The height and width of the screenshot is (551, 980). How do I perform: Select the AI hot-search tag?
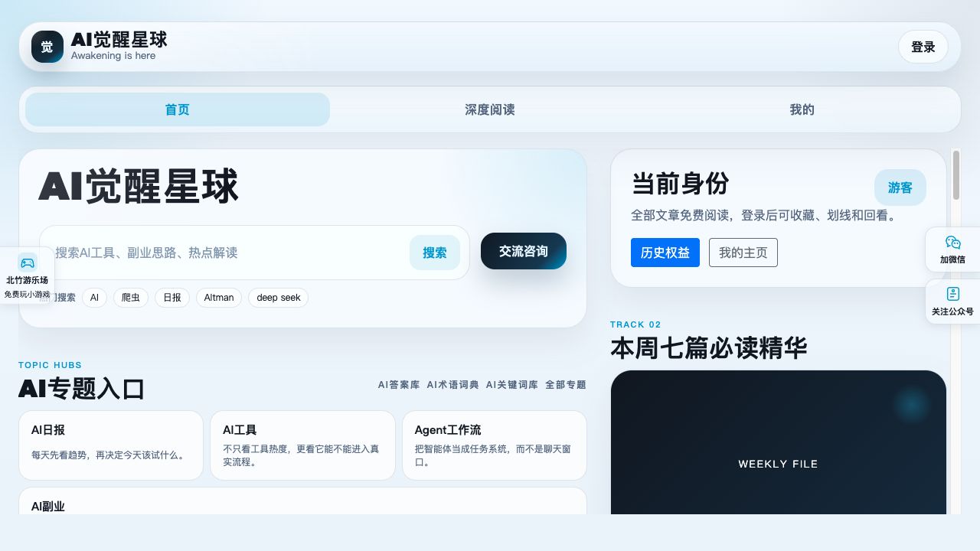(94, 298)
